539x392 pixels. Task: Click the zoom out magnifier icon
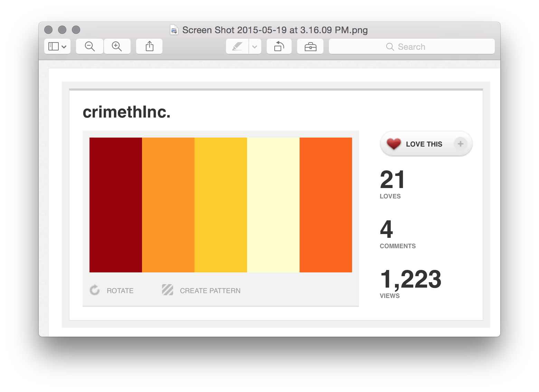(x=89, y=46)
